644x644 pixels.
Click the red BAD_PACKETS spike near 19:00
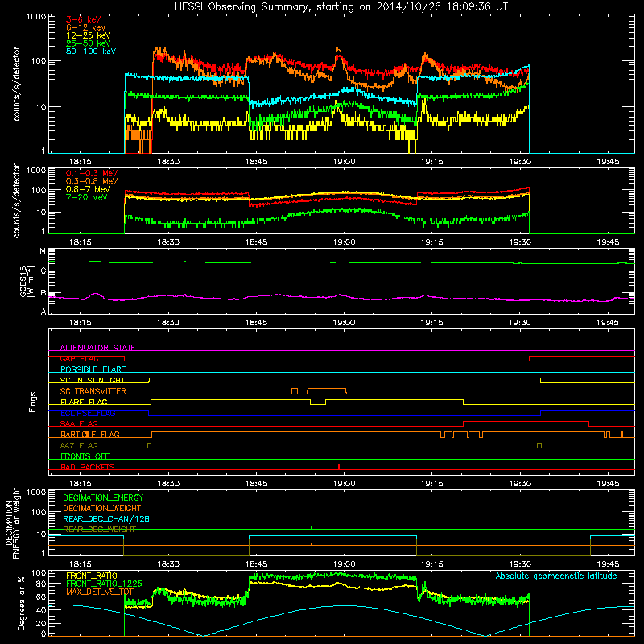[x=338, y=467]
